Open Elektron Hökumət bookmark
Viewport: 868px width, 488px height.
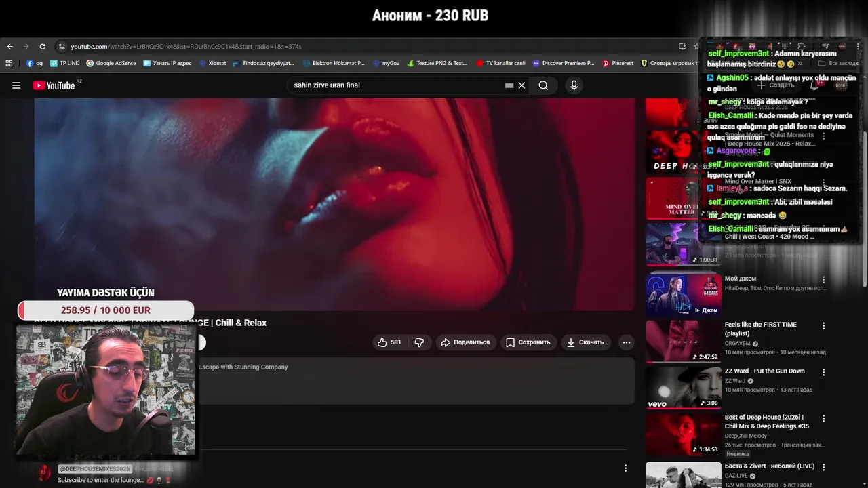point(334,63)
